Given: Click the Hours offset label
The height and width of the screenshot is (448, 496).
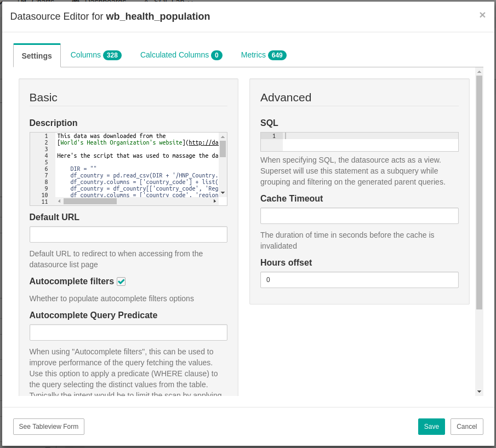Looking at the screenshot, I should 286,262.
